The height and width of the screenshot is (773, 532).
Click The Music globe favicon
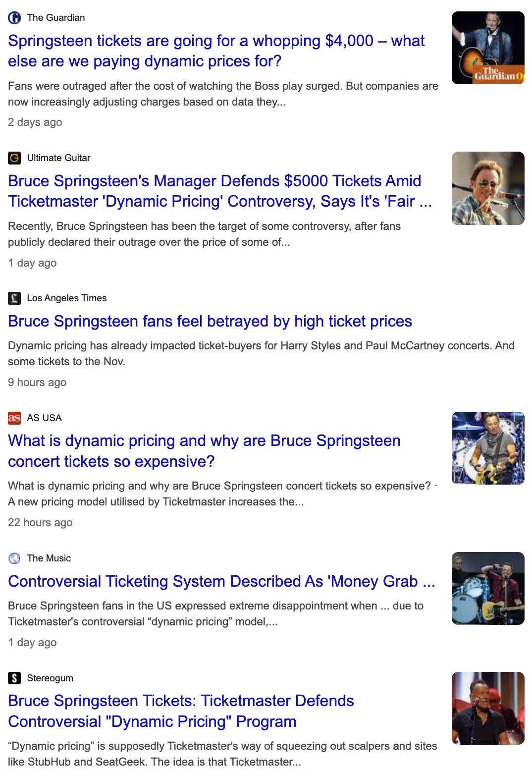pyautogui.click(x=14, y=558)
